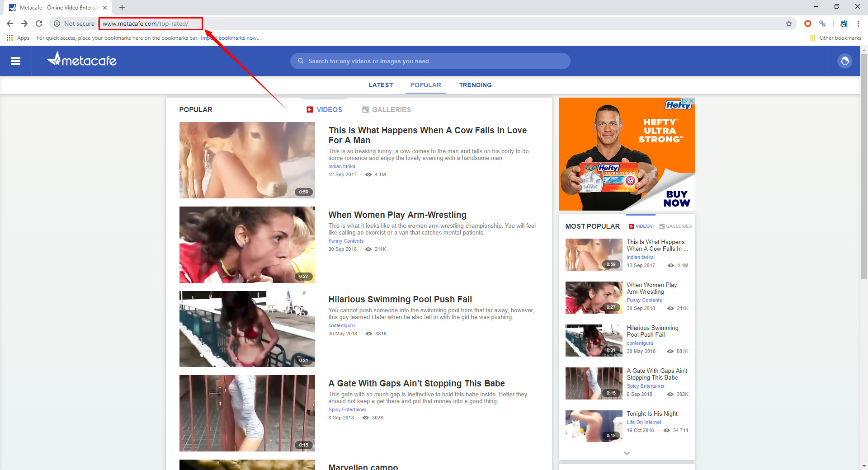
Task: Open Hilarious Swimming Pool Push Fail title
Action: pos(400,300)
